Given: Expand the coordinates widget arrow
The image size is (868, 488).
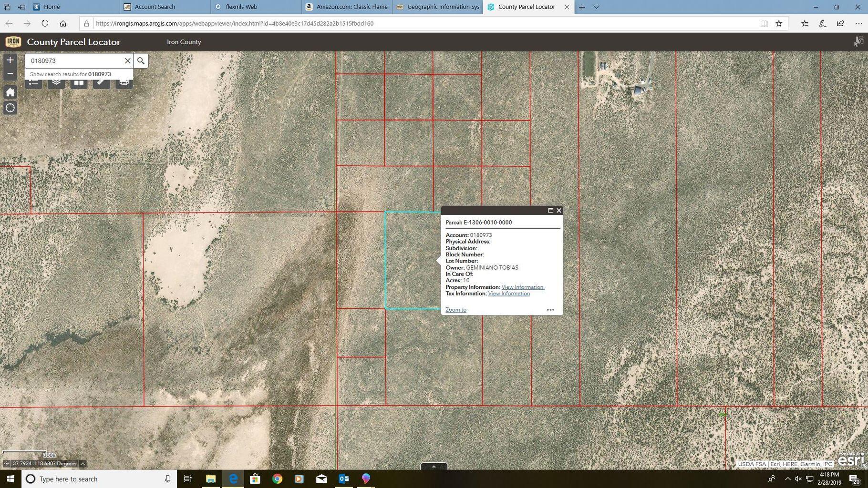Looking at the screenshot, I should click(82, 463).
